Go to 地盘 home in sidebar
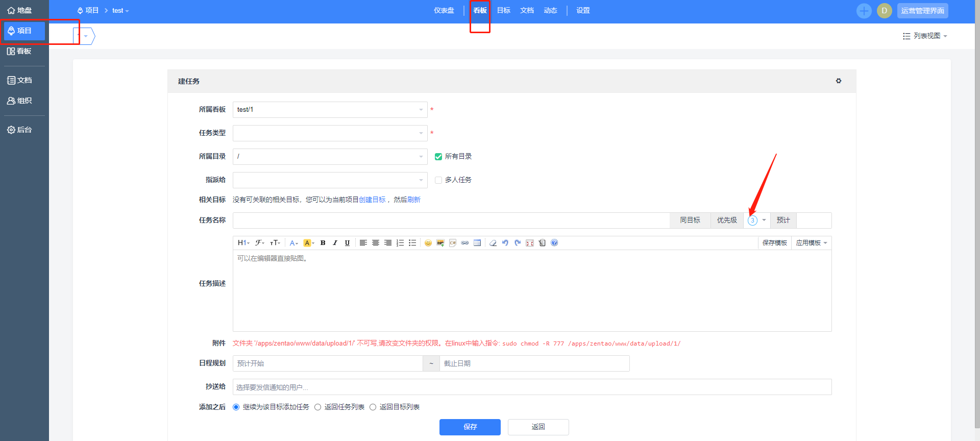The height and width of the screenshot is (441, 980). (x=20, y=10)
